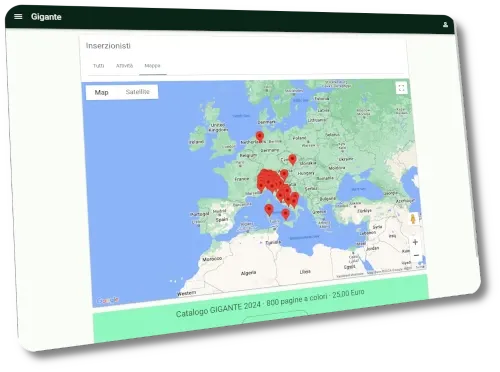Open Keyboard shortcuts link on map
The width and height of the screenshot is (500, 372).
click(350, 275)
